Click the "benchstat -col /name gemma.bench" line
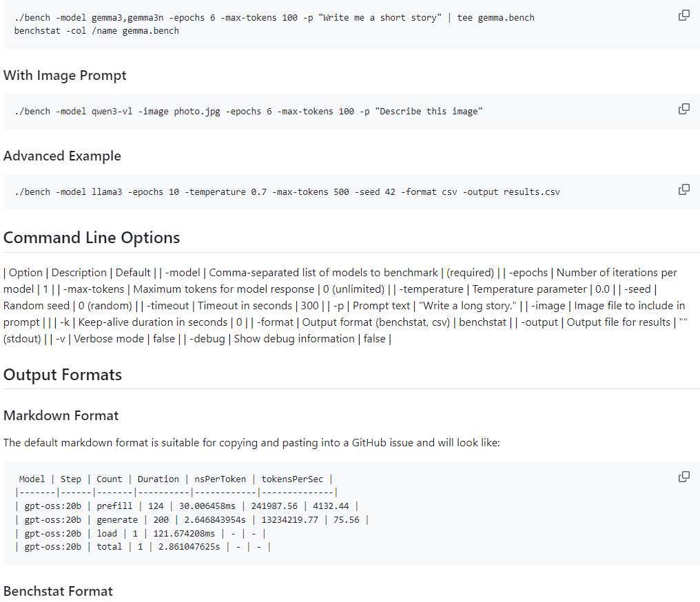 click(x=96, y=30)
